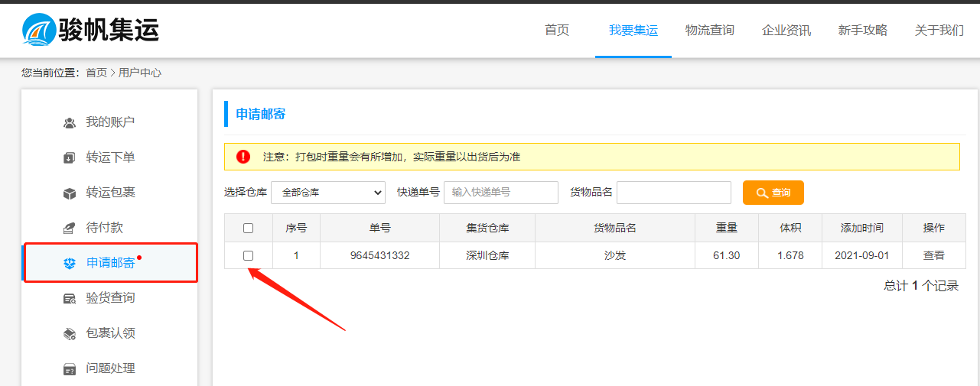Click the 包裹认领 sidebar icon
Screen dimensions: 980x386
tap(70, 334)
